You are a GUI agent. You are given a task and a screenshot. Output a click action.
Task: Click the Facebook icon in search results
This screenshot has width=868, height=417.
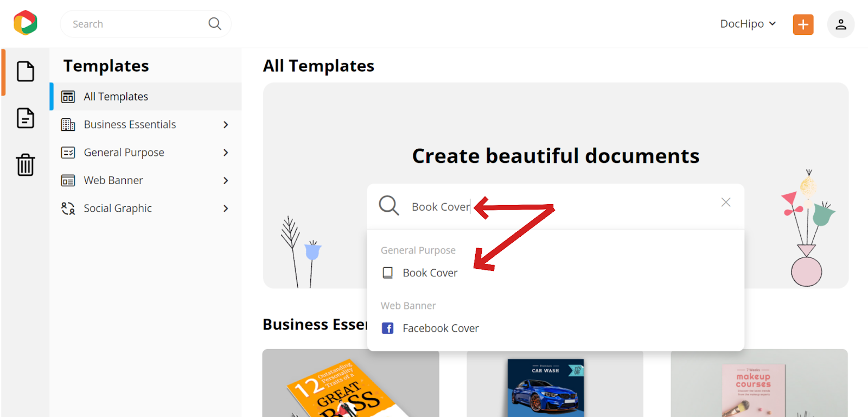[x=387, y=328]
